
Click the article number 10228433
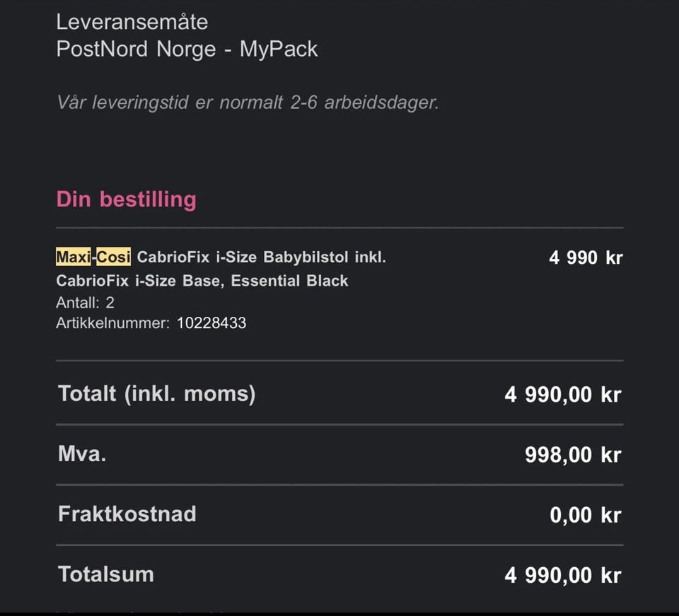(x=211, y=323)
